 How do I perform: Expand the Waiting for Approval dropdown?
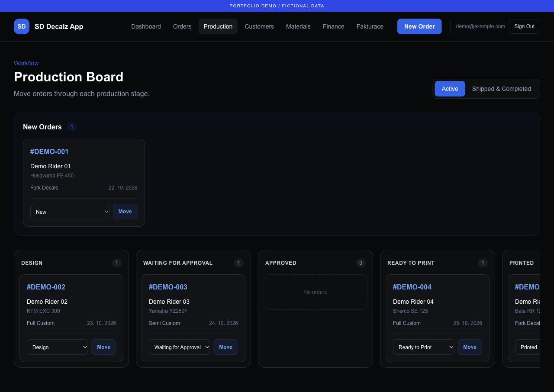click(x=179, y=347)
